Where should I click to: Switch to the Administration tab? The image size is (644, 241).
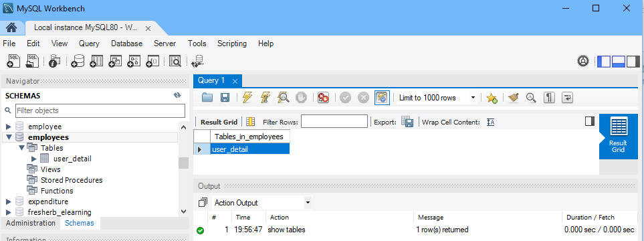[x=31, y=223]
